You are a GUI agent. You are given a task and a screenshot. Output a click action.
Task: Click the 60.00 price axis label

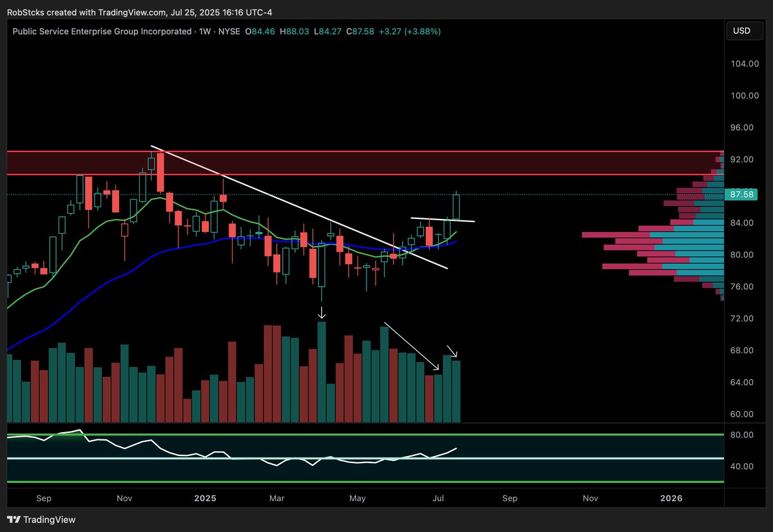(743, 414)
